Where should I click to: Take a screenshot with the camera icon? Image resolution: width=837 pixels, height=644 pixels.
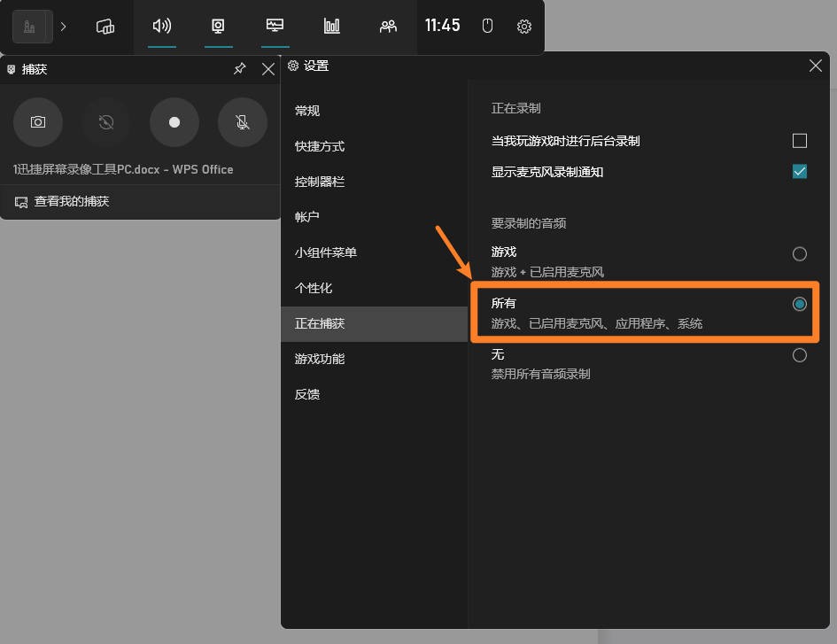click(38, 122)
